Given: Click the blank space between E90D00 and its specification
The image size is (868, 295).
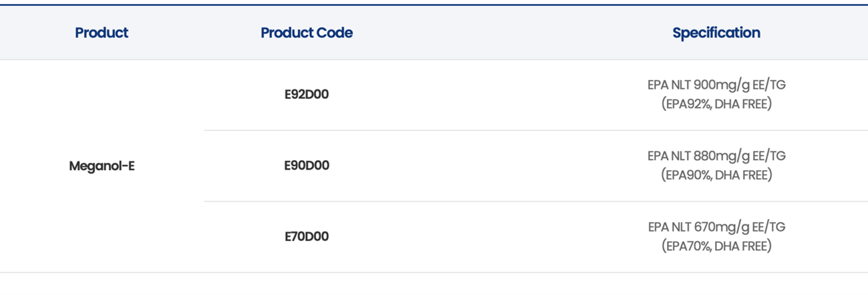Looking at the screenshot, I should (488, 166).
